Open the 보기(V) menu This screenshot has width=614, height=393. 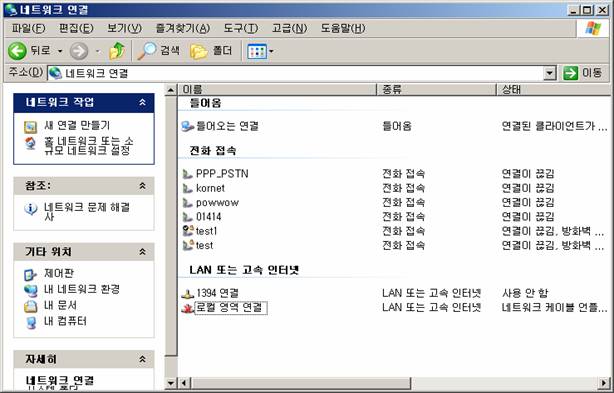pos(125,28)
